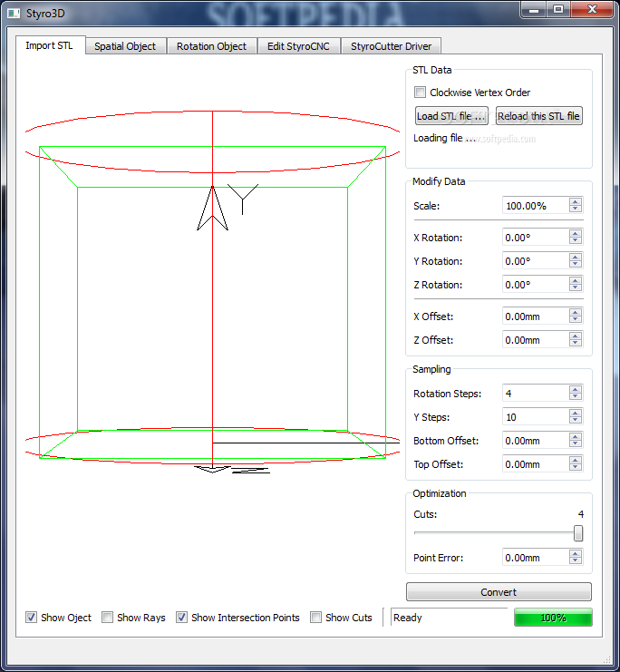Decrease Scale with the down arrow
Screen dimensions: 620x672
[x=576, y=209]
